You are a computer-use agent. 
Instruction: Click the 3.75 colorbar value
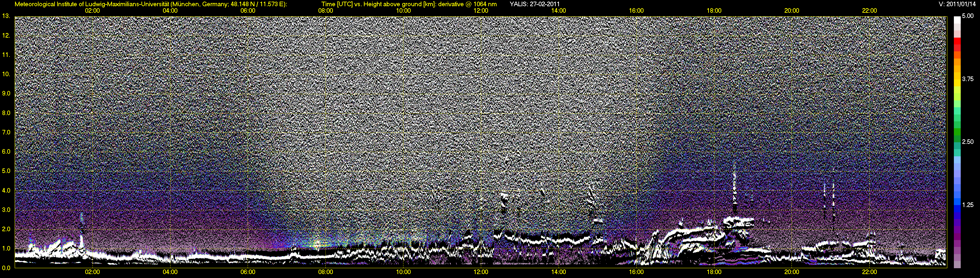[x=968, y=79]
